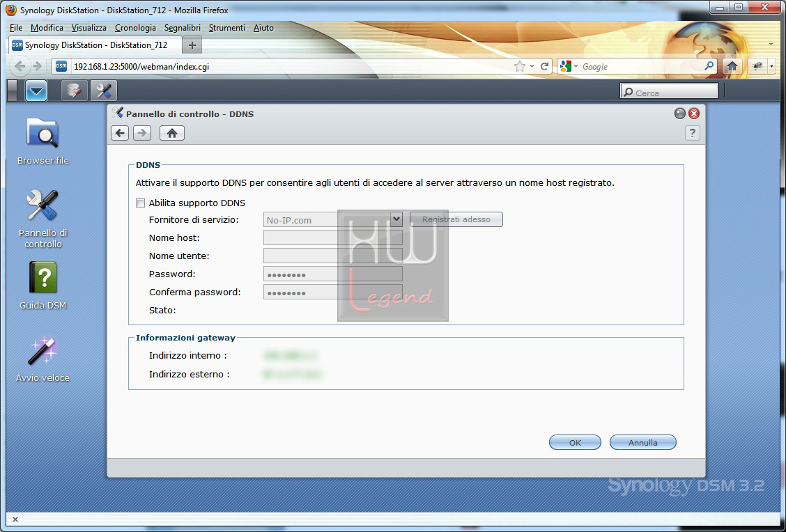Click the DSM site icon in address bar
The height and width of the screenshot is (532, 786).
61,66
